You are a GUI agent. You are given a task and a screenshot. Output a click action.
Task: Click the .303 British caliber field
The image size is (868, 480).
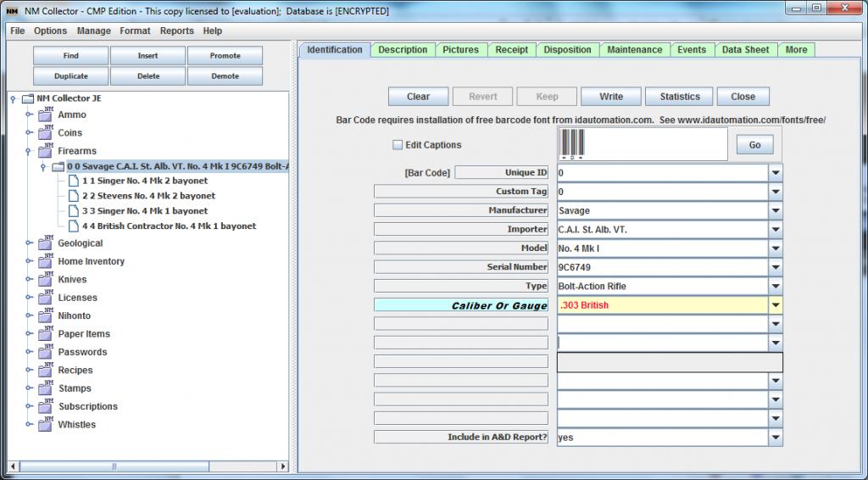click(x=663, y=305)
